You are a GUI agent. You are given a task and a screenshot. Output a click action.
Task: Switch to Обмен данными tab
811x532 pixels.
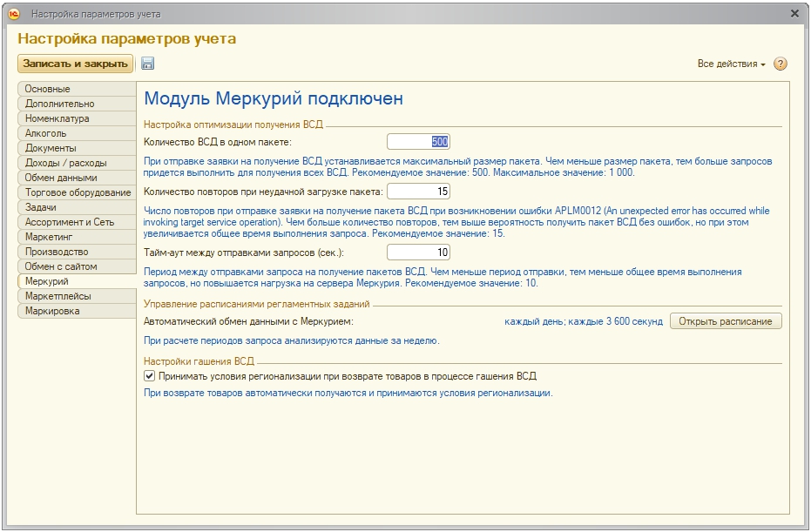pyautogui.click(x=77, y=178)
